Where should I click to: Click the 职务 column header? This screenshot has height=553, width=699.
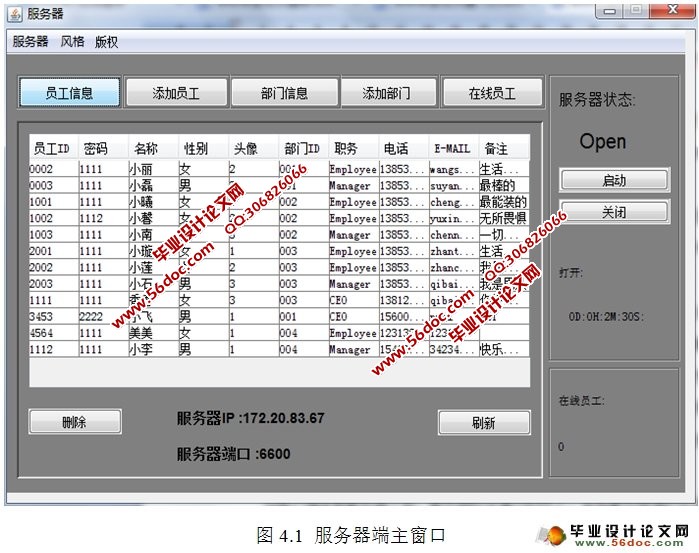tap(354, 149)
